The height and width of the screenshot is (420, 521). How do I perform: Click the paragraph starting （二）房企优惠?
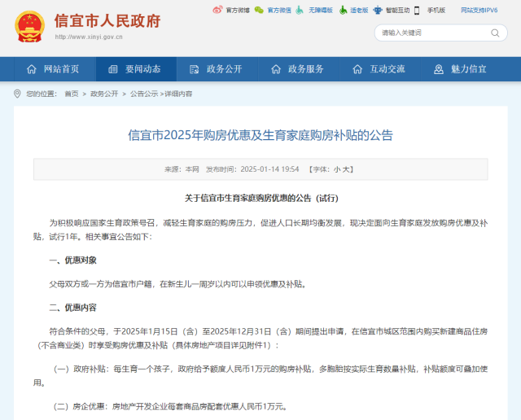pos(170,407)
